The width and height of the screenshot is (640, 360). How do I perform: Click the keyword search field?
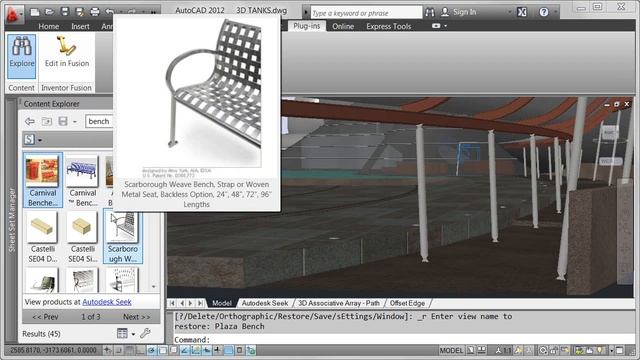(366, 13)
